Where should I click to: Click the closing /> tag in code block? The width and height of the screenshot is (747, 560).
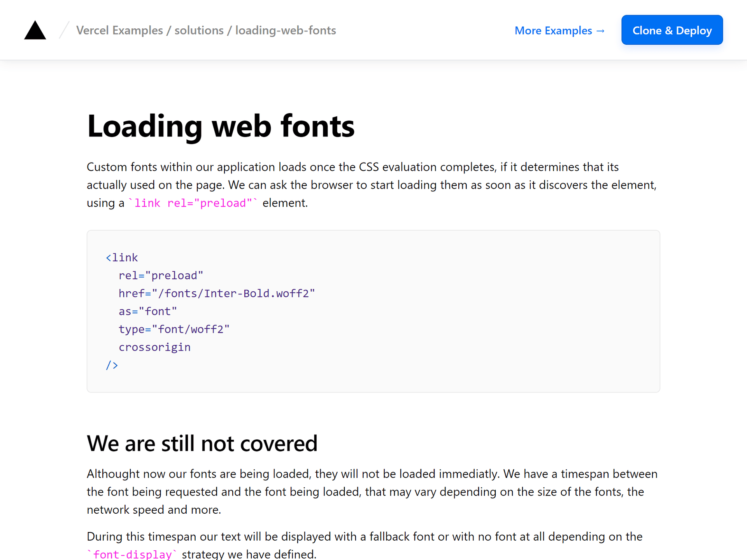(112, 365)
